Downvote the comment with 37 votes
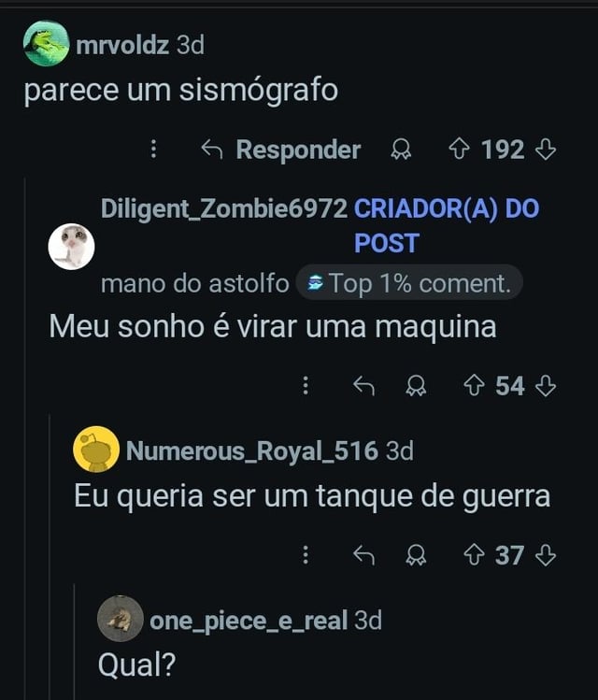This screenshot has width=598, height=700. (547, 555)
